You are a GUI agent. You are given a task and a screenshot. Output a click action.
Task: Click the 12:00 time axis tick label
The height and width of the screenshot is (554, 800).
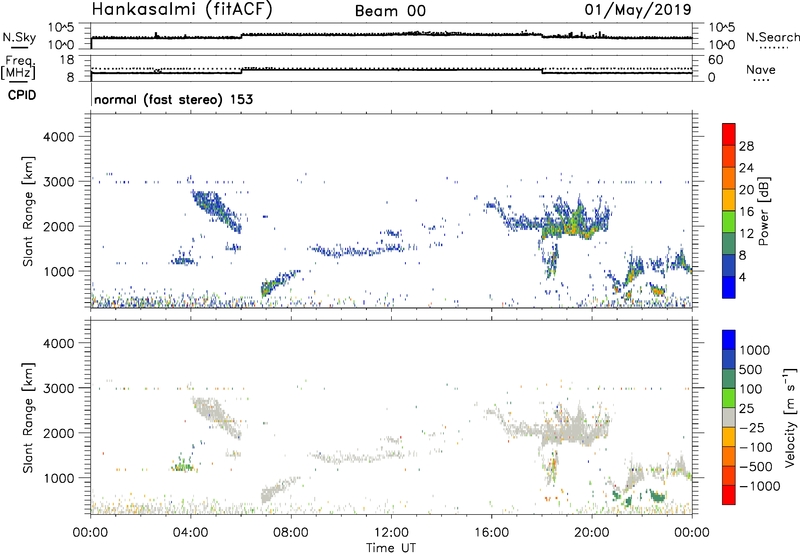pos(391,533)
